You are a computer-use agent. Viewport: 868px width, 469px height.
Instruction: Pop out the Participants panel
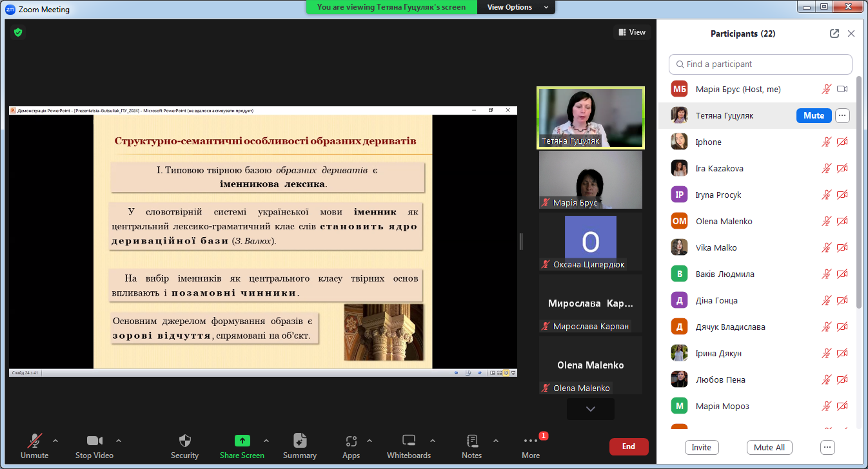[834, 33]
